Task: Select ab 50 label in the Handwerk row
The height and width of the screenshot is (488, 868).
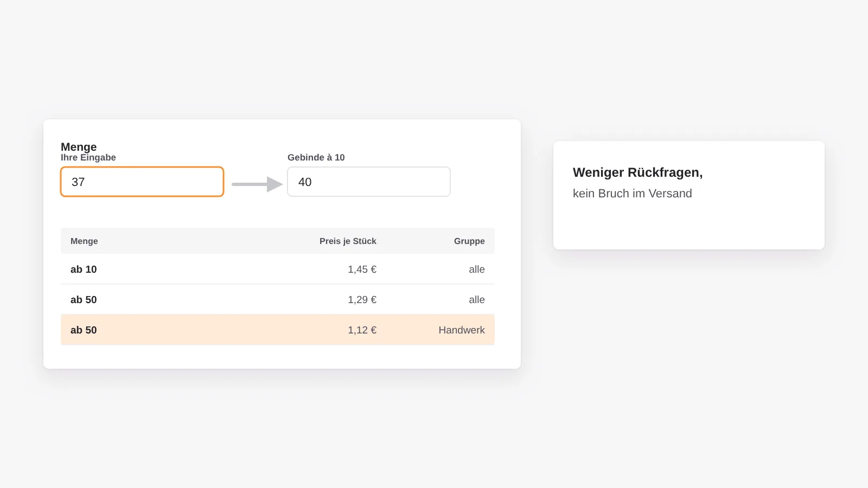Action: pyautogui.click(x=84, y=330)
